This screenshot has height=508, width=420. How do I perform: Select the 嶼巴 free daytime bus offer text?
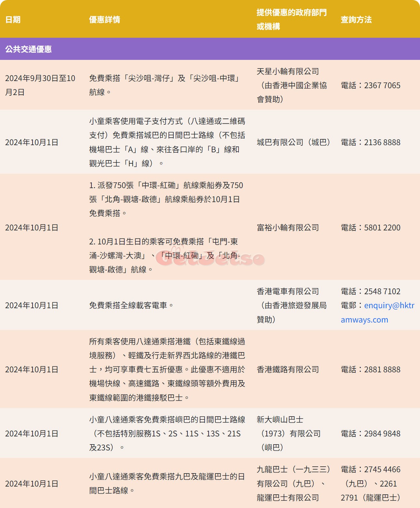click(167, 433)
